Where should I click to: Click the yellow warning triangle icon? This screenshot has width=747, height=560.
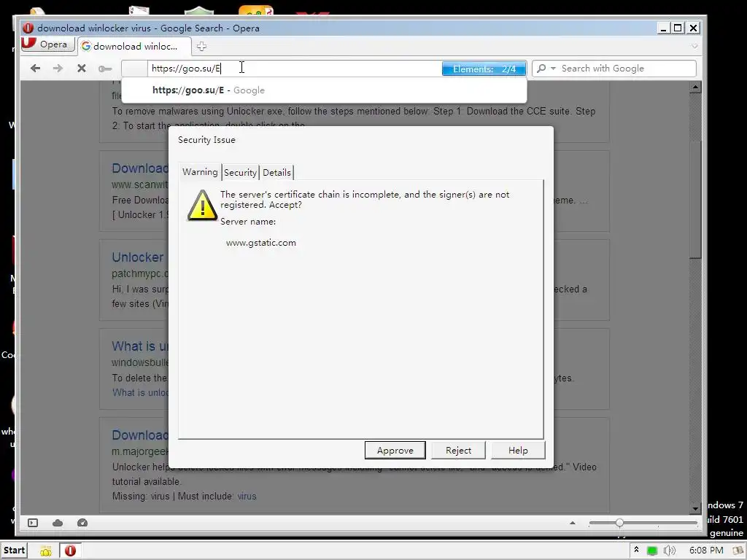pos(203,205)
